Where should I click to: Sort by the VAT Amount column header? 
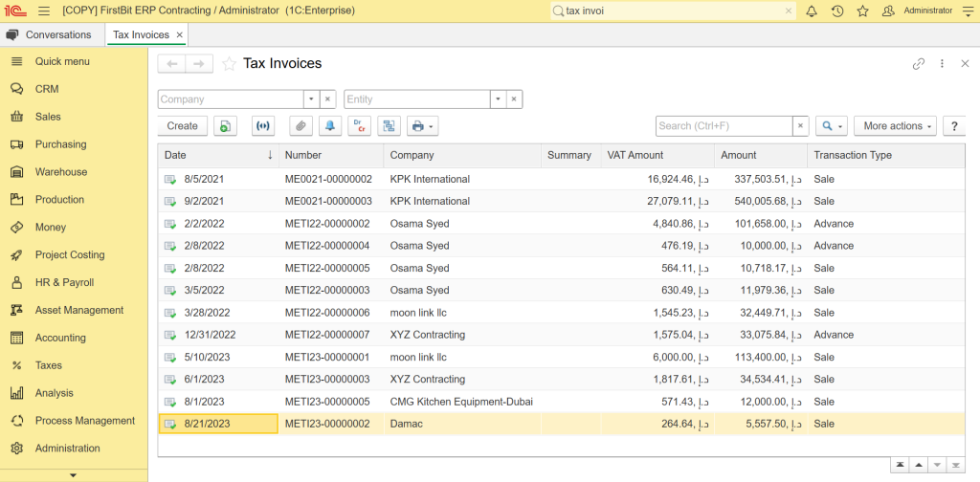(x=657, y=156)
